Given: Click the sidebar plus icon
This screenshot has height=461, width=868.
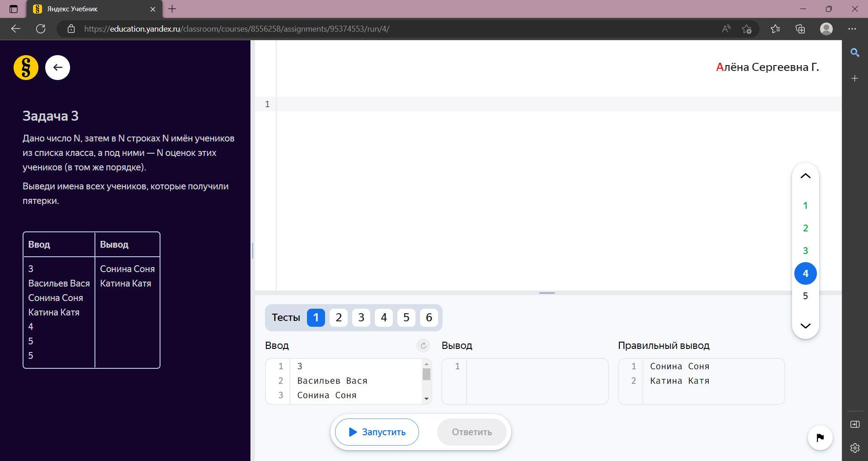Looking at the screenshot, I should click(x=855, y=79).
